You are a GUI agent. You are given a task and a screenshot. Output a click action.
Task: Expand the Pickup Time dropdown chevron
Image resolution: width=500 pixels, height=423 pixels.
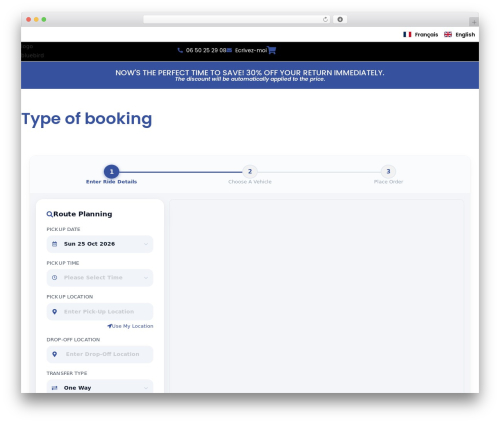coord(146,278)
